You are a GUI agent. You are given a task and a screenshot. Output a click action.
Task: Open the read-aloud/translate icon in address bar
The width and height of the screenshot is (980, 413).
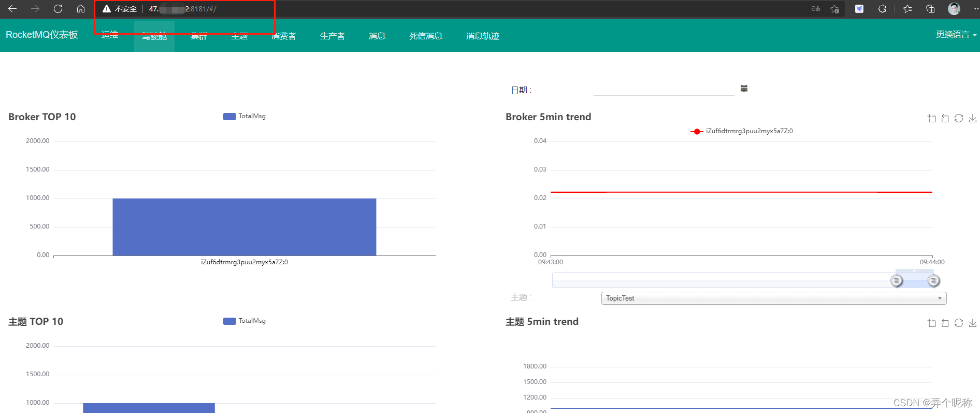816,9
